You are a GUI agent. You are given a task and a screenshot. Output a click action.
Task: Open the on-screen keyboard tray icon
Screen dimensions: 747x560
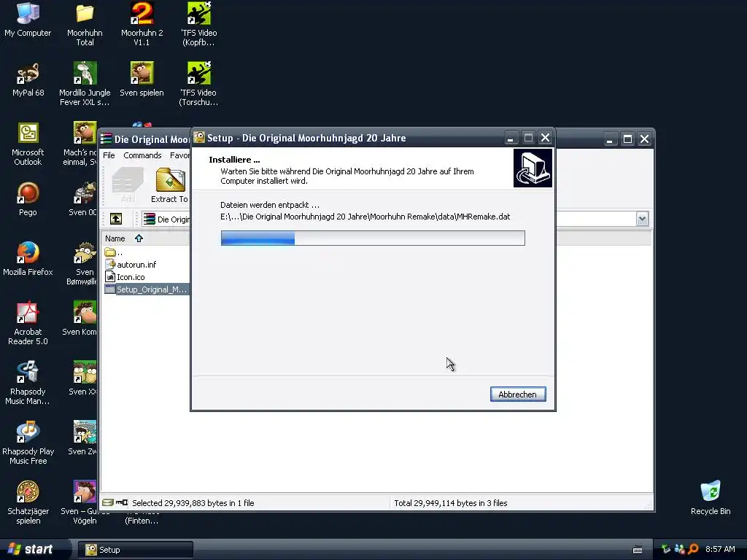pos(638,550)
